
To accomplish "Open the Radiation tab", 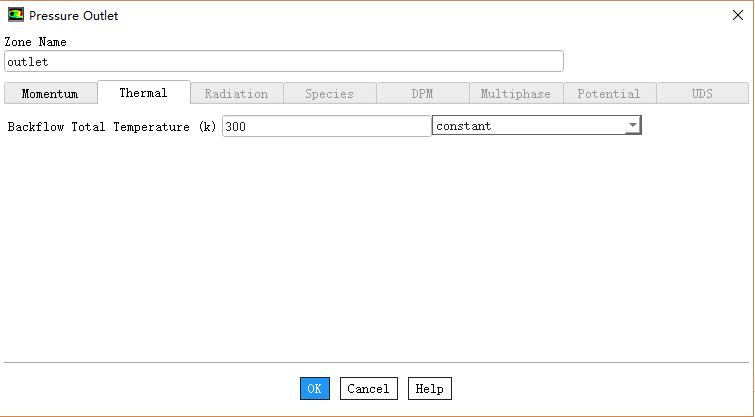I will point(236,94).
